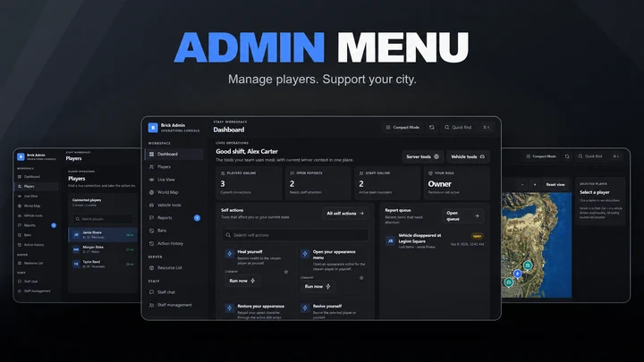This screenshot has height=362, width=644.
Task: Click the Bans icon in center sidebar
Action: pyautogui.click(x=151, y=231)
